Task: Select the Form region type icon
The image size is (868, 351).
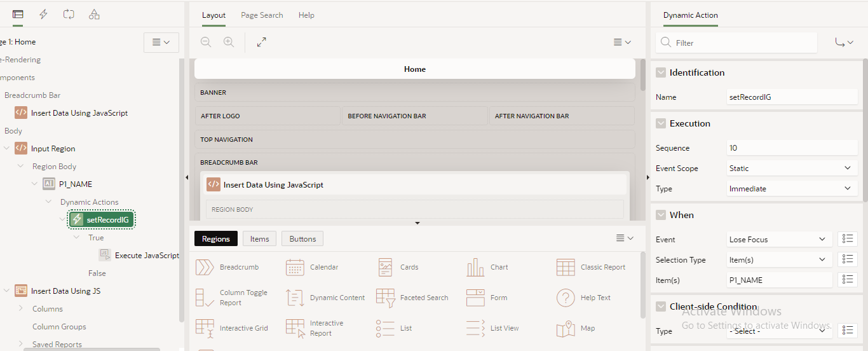Action: point(475,298)
